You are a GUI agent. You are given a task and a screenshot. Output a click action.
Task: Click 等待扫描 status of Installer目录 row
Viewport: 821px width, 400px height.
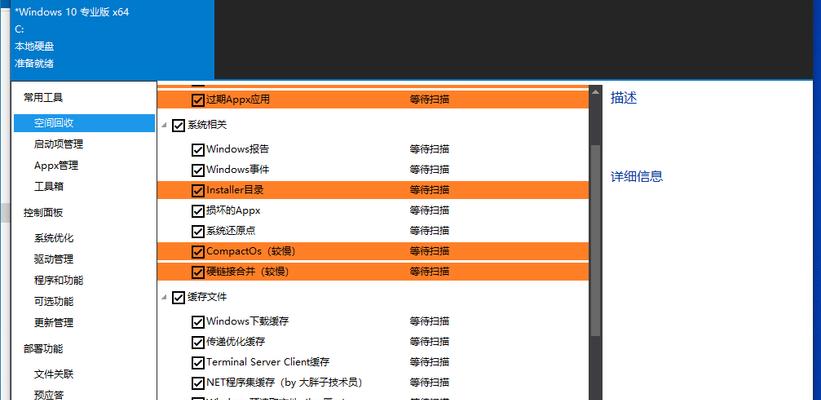429,190
